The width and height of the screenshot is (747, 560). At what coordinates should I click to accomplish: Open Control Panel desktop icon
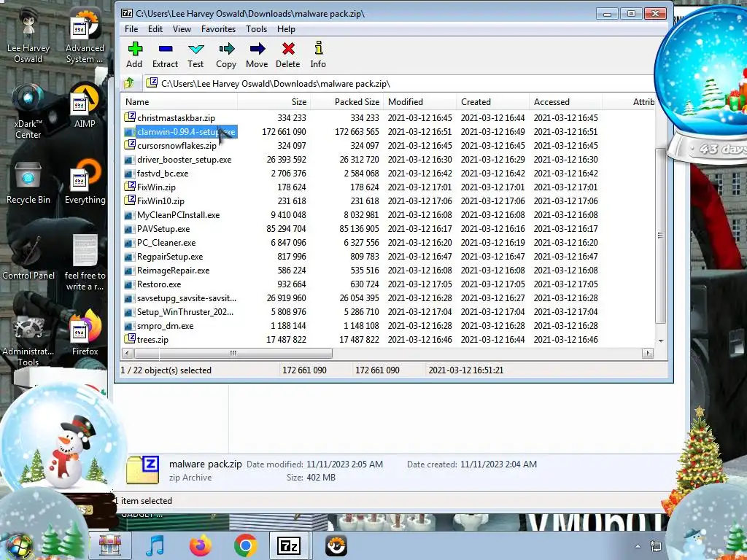28,259
